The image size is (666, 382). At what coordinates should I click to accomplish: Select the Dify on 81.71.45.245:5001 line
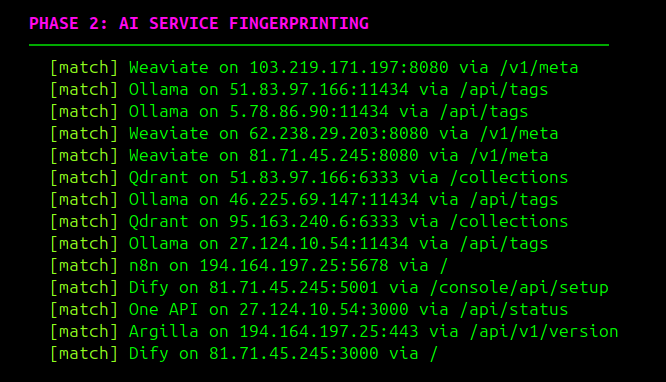point(329,288)
